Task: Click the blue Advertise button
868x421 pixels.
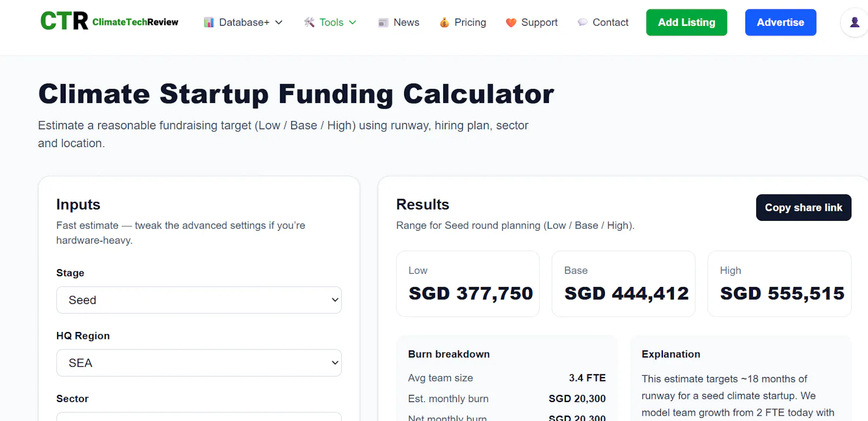Action: coord(781,22)
